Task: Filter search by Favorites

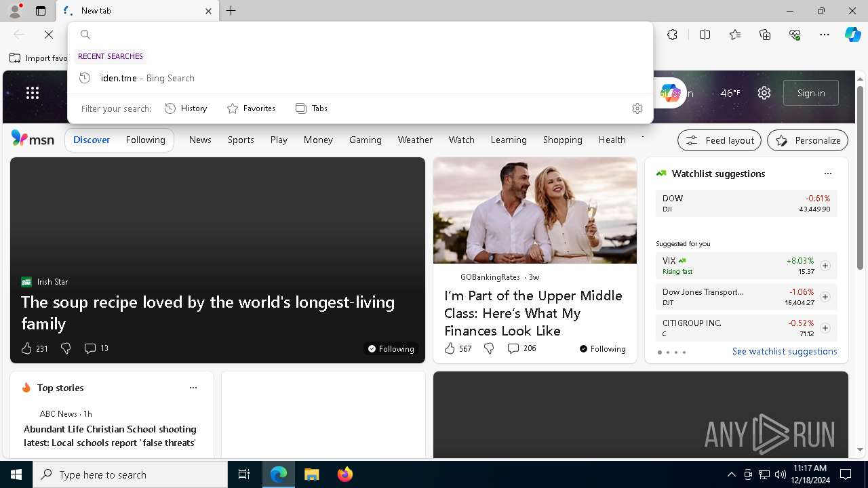Action: [251, 108]
